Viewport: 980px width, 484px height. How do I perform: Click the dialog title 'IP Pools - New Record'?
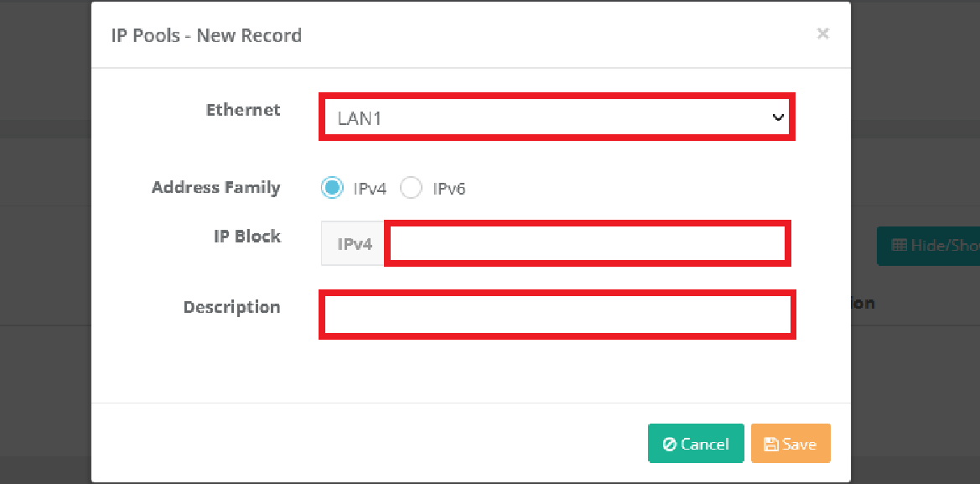(206, 35)
